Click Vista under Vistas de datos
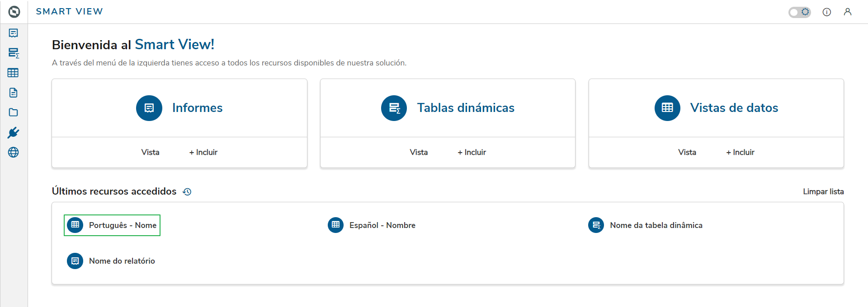This screenshot has height=307, width=868. (x=687, y=152)
